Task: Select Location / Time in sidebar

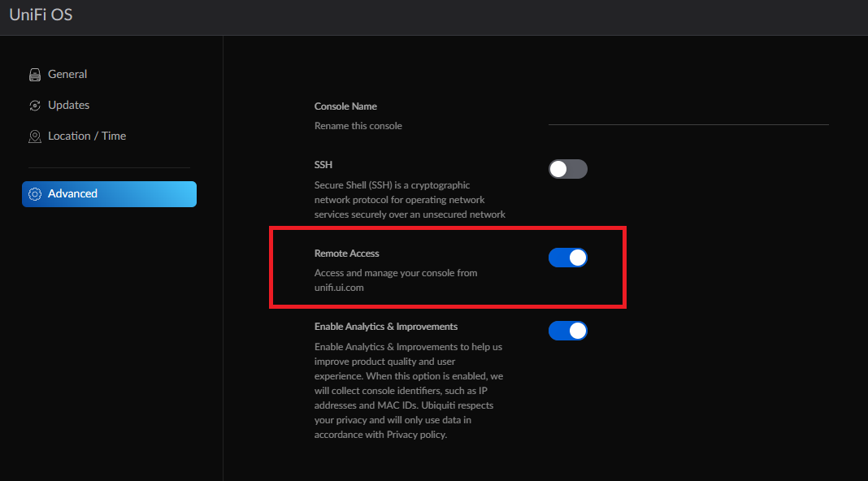Action: [x=87, y=136]
